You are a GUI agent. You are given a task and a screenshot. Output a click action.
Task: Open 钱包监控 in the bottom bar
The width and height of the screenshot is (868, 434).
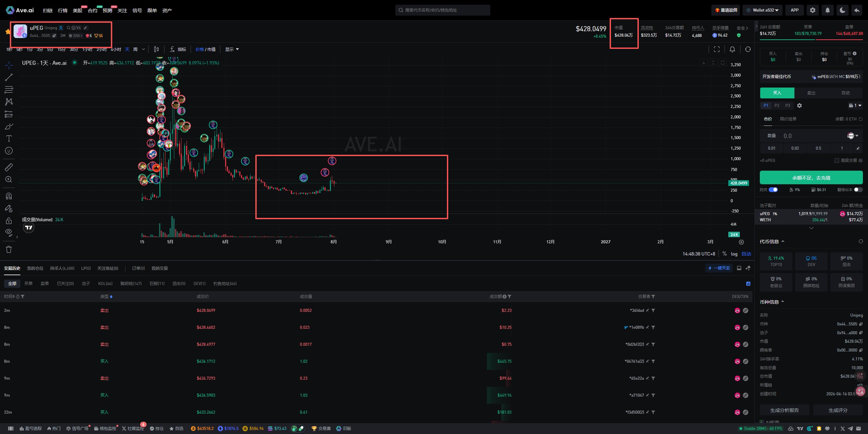tap(105, 429)
